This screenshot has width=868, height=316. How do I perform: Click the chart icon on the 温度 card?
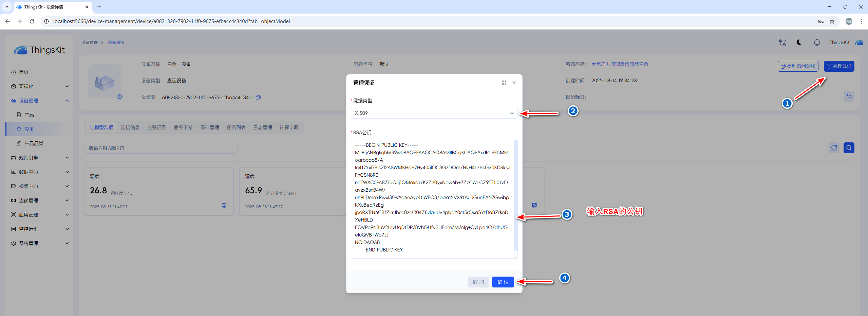[x=224, y=206]
